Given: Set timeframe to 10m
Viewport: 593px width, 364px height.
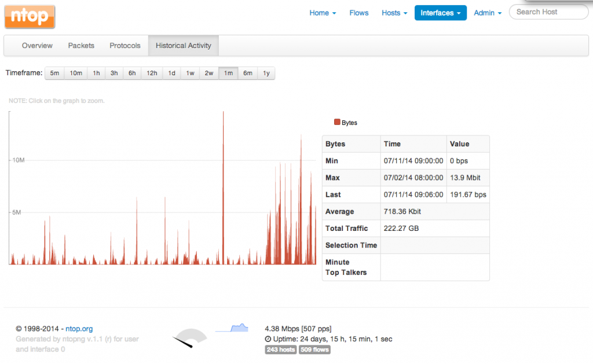Looking at the screenshot, I should click(x=76, y=73).
